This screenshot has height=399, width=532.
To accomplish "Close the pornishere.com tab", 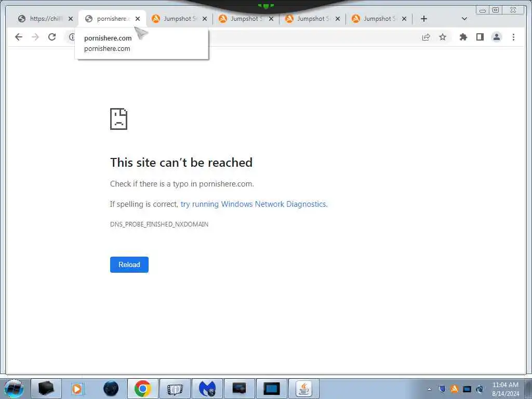I will 137,19.
